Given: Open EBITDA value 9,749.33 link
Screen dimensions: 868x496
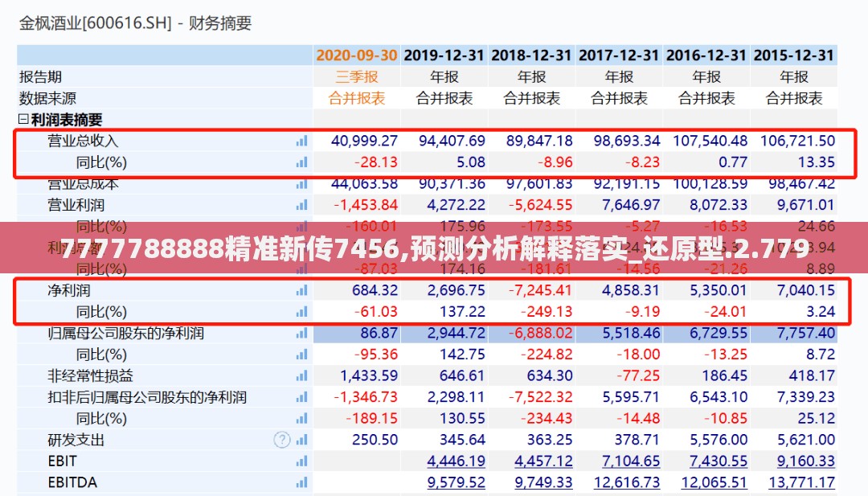Looking at the screenshot, I should (543, 482).
